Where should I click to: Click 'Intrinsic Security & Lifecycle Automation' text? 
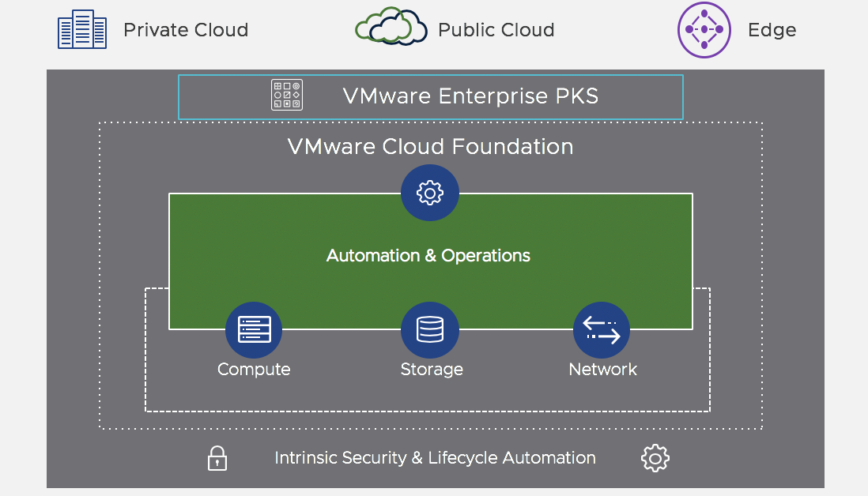click(435, 458)
